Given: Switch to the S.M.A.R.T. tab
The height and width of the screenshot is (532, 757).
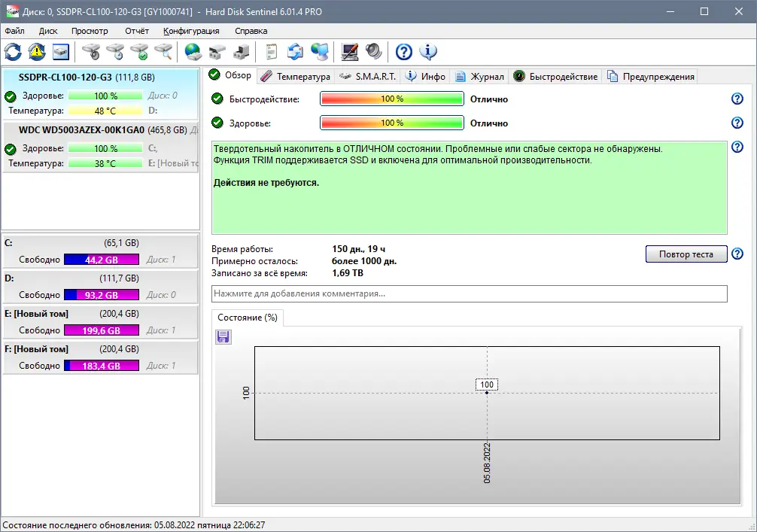Looking at the screenshot, I should pyautogui.click(x=367, y=76).
